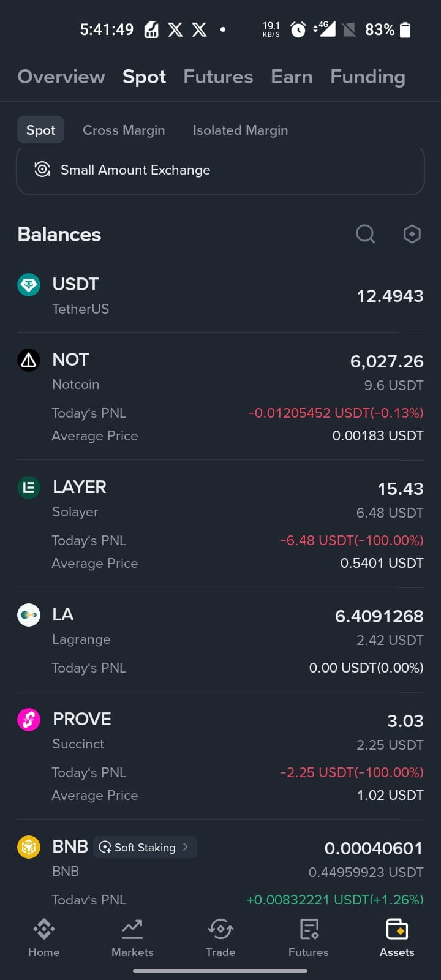Open the hexagon balance settings icon
441x980 pixels.
(x=412, y=234)
